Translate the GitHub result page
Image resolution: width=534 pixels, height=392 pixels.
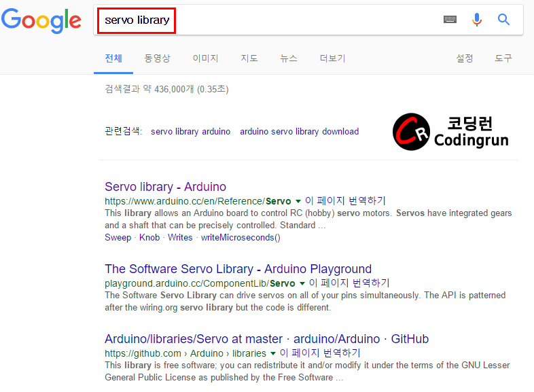pyautogui.click(x=320, y=353)
